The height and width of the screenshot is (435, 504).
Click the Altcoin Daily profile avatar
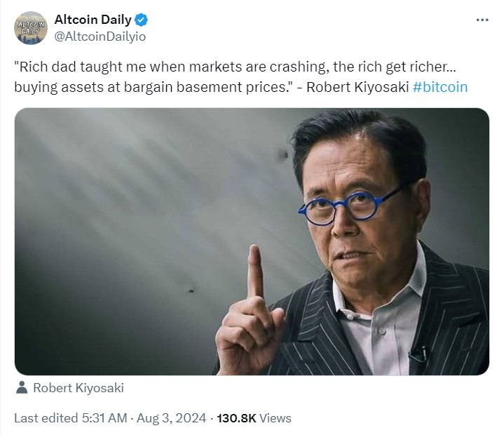pos(30,28)
